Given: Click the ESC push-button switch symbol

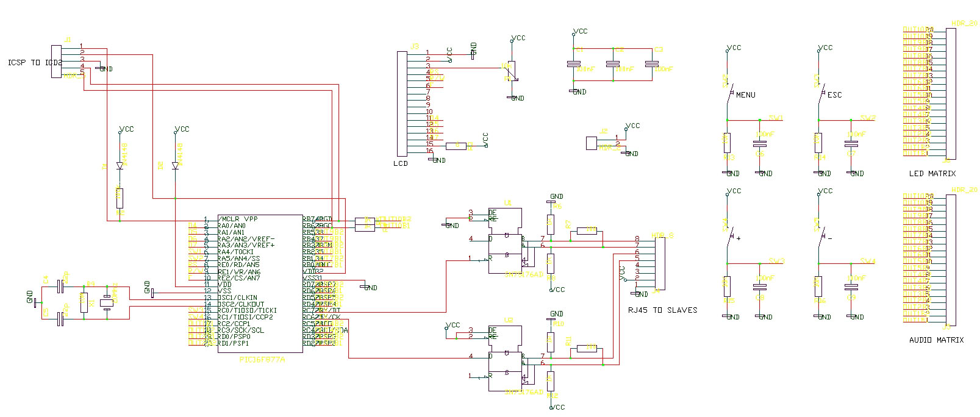Looking at the screenshot, I should (820, 94).
